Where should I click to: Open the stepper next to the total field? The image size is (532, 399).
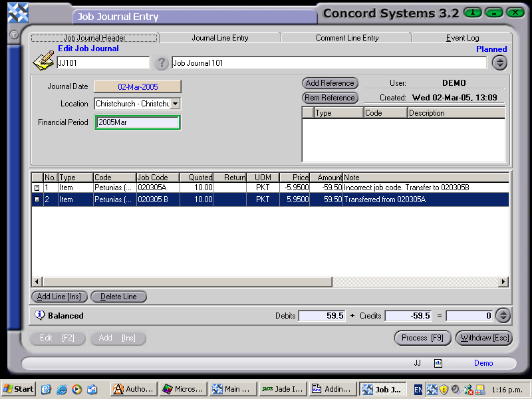pos(503,316)
